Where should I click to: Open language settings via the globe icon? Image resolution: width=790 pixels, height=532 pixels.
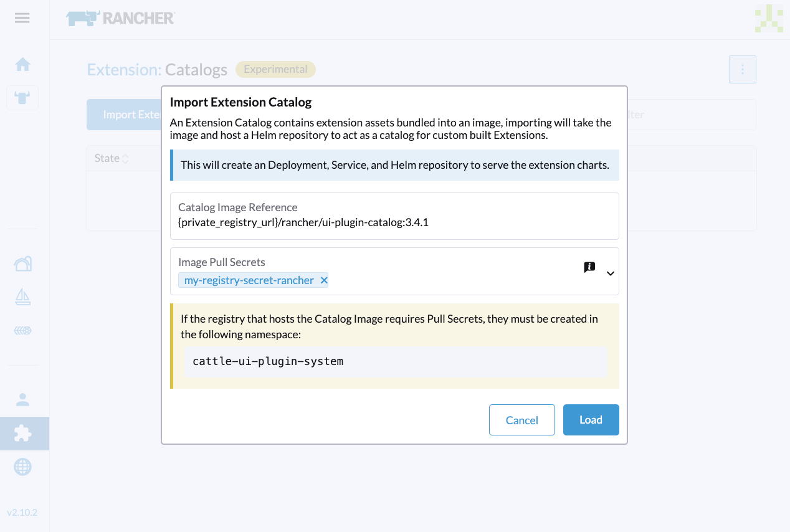[22, 467]
